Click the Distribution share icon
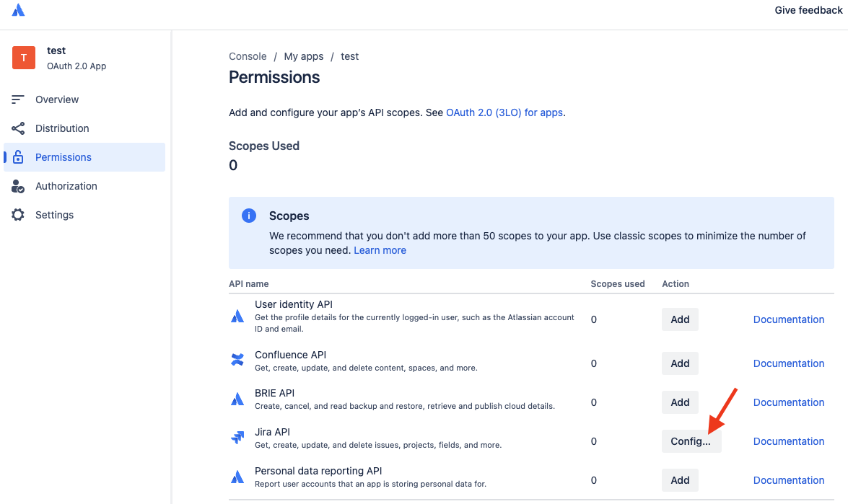The width and height of the screenshot is (848, 504). pyautogui.click(x=18, y=128)
